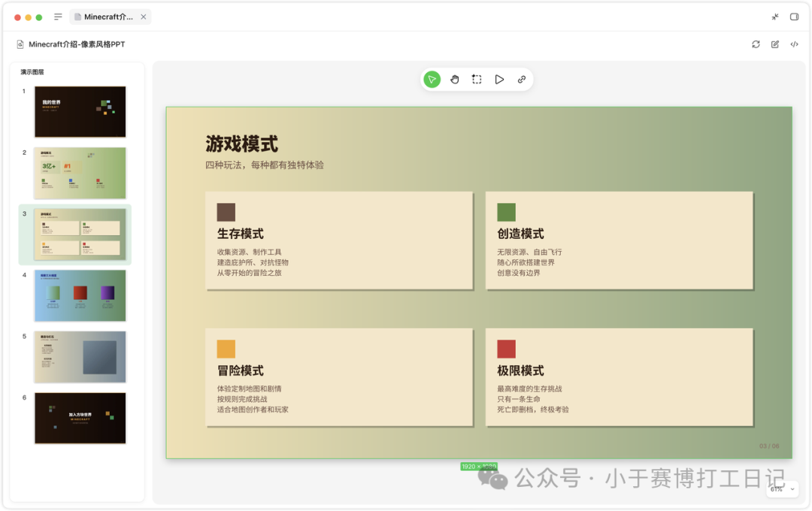Click the 1920 × 1080 size label
This screenshot has height=511, width=812.
point(479,467)
